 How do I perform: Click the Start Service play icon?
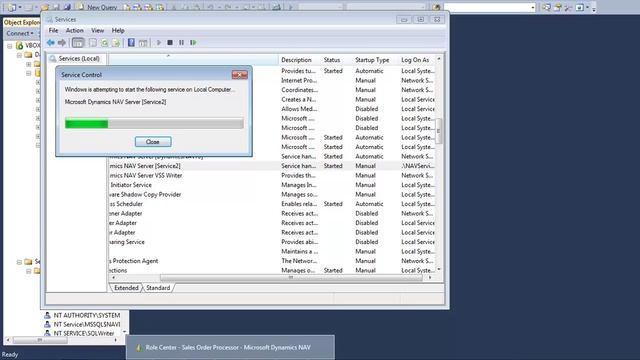pos(159,42)
